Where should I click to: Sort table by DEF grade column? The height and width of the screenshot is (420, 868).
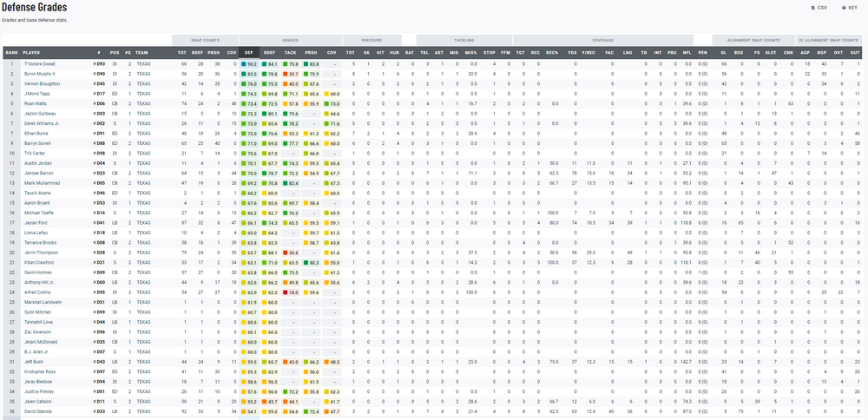[x=248, y=53]
